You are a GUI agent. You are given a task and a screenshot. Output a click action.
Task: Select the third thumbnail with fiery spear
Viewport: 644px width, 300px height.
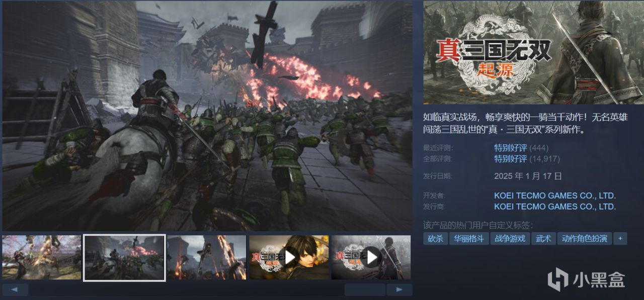tap(206, 257)
